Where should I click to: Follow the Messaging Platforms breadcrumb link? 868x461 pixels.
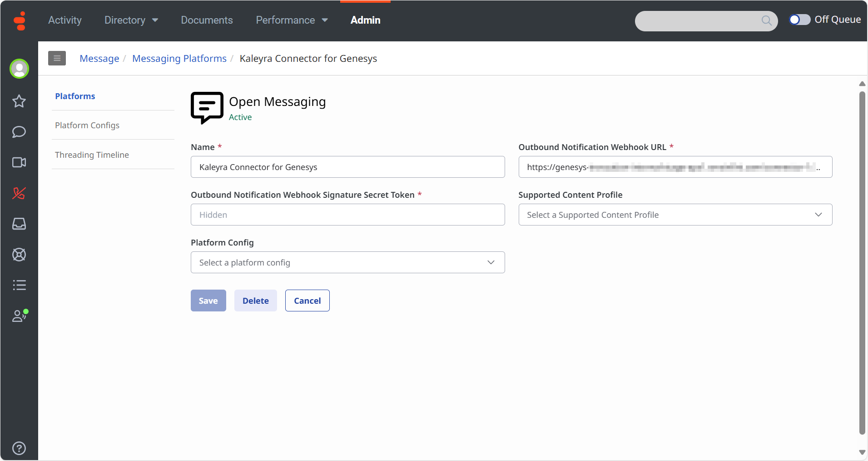(179, 58)
